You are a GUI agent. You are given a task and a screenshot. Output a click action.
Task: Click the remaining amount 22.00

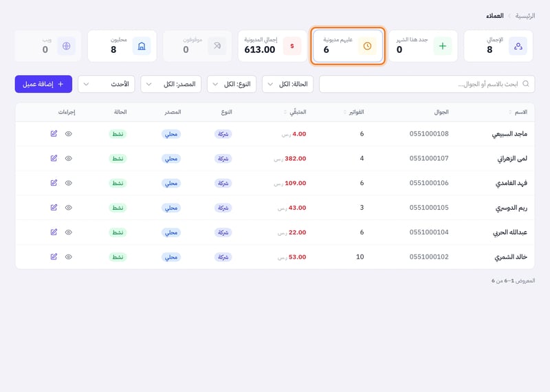[x=298, y=232]
